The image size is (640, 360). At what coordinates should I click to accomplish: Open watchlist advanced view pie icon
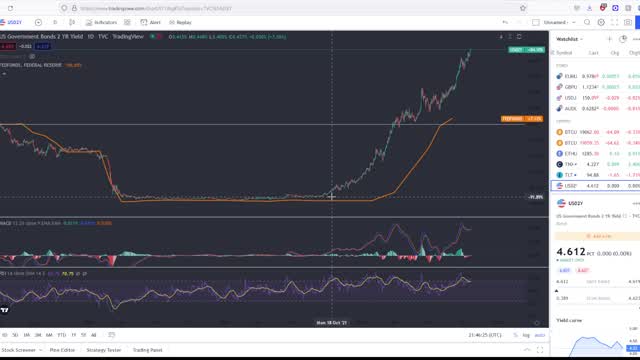[x=623, y=39]
